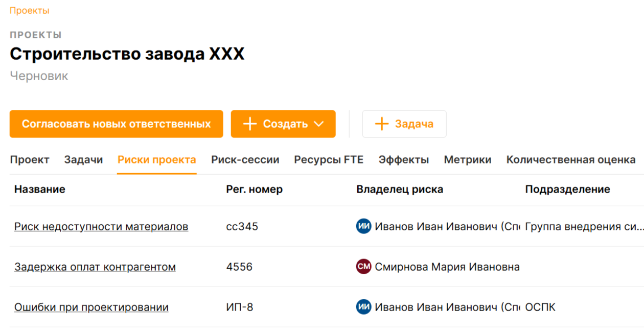Open the Метрики tab

(468, 160)
